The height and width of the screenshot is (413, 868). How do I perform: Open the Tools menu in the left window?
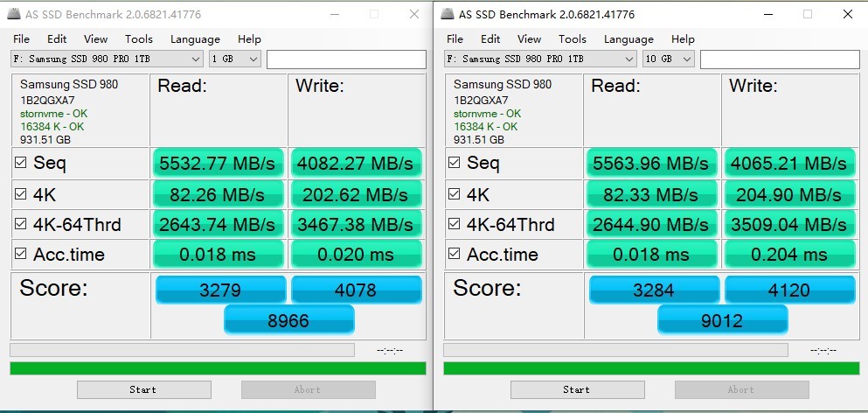[x=138, y=38]
